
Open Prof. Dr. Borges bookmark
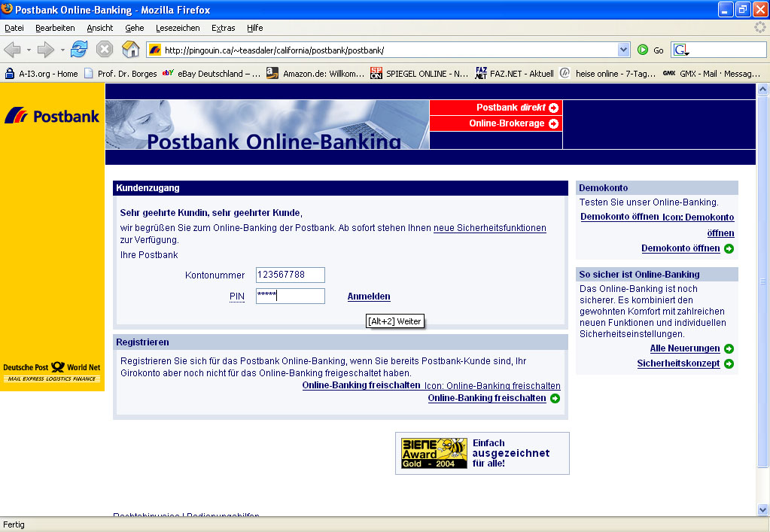(120, 74)
